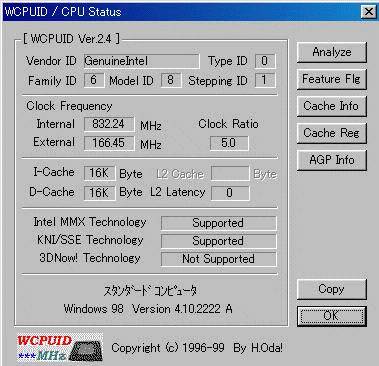Open the Cache Reg window

tap(332, 133)
